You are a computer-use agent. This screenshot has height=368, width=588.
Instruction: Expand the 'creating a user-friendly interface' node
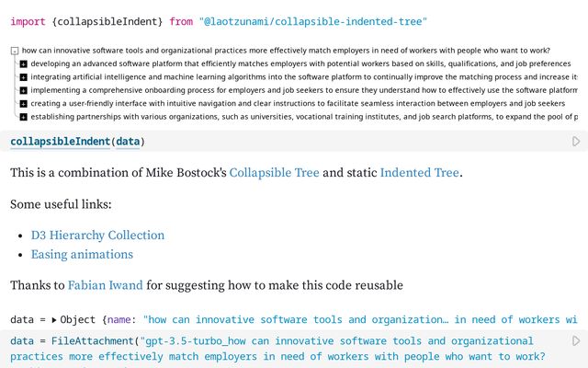click(x=23, y=104)
